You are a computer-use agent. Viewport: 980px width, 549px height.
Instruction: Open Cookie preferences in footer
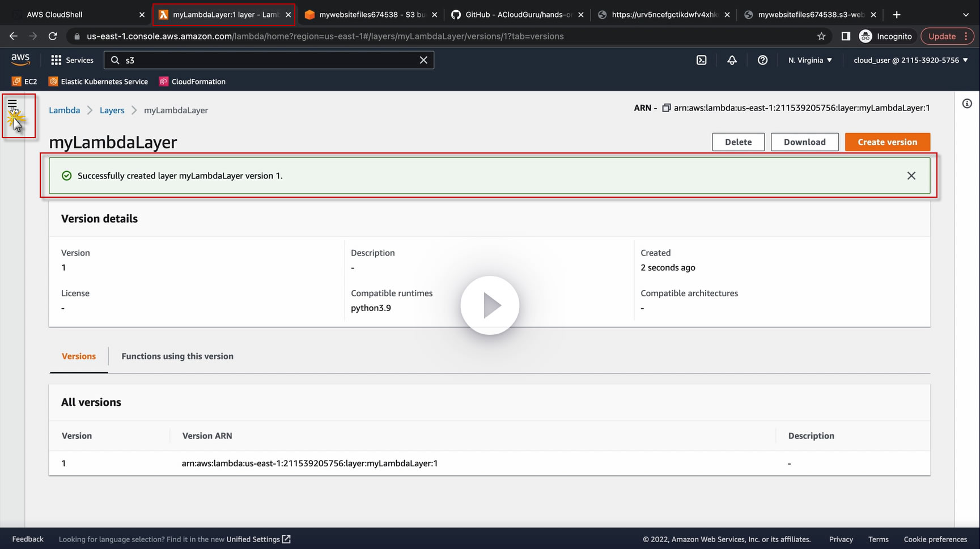(936, 539)
